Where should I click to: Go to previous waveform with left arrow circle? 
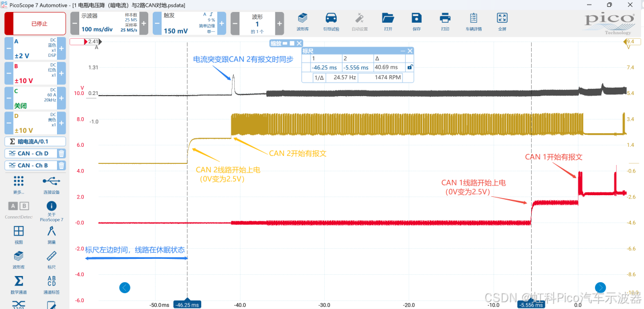(x=125, y=288)
